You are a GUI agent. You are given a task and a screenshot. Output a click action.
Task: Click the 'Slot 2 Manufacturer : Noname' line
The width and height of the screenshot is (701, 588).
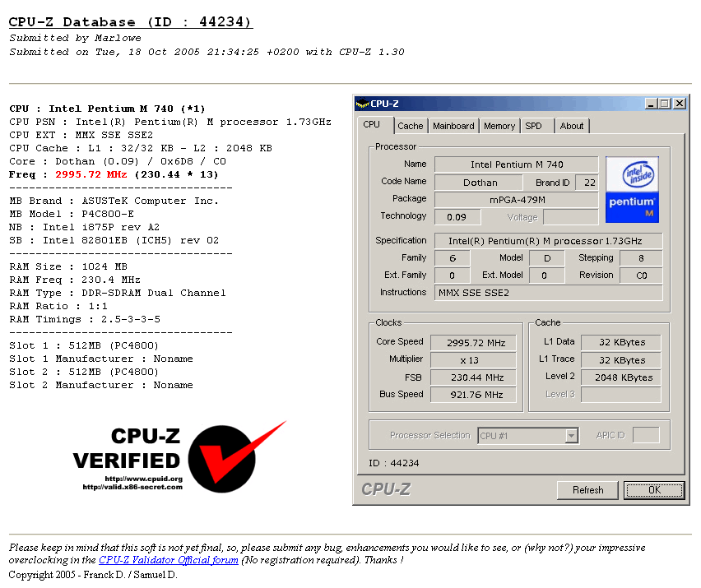coord(101,385)
